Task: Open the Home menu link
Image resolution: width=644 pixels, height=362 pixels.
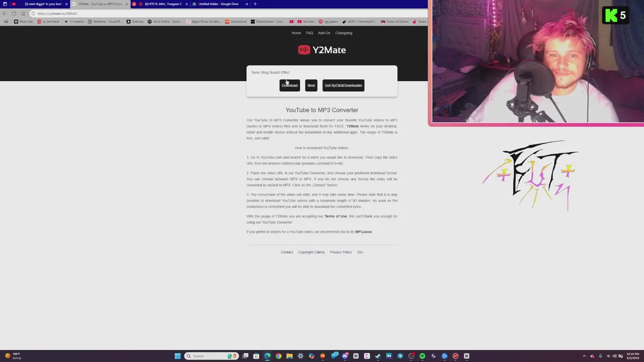Action: 296,33
